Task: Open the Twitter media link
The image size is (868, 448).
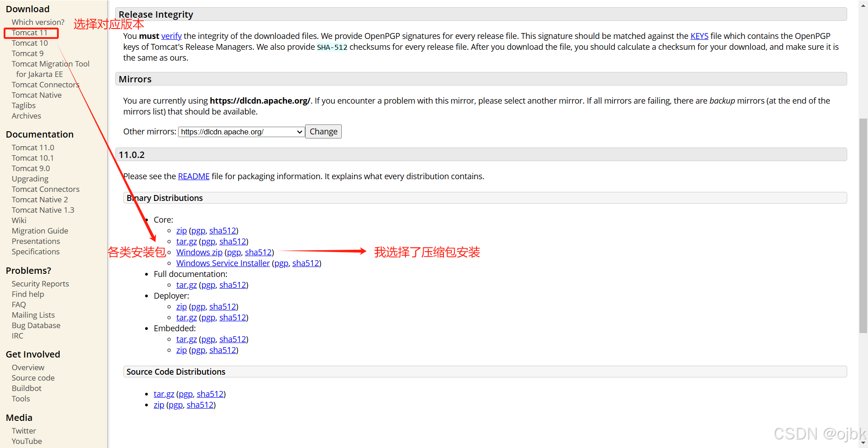Action: (x=24, y=431)
